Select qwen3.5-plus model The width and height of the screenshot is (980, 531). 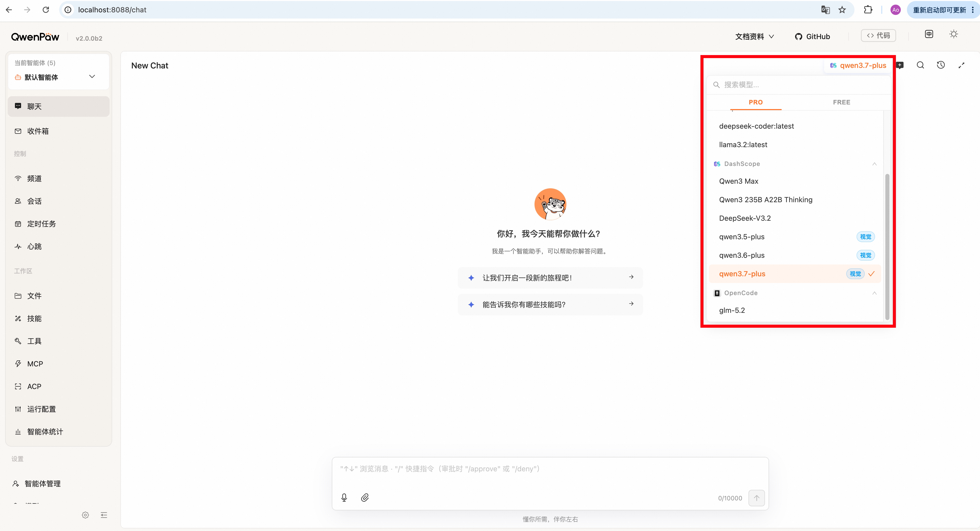(795, 237)
